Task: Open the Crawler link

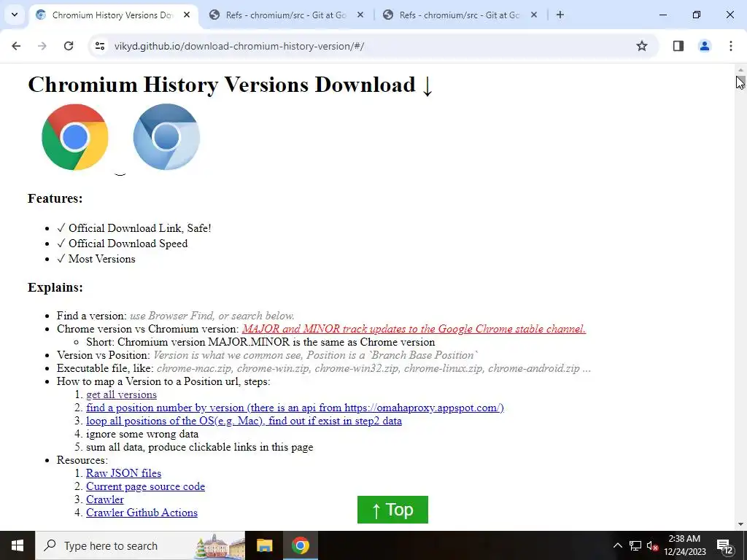Action: point(105,499)
